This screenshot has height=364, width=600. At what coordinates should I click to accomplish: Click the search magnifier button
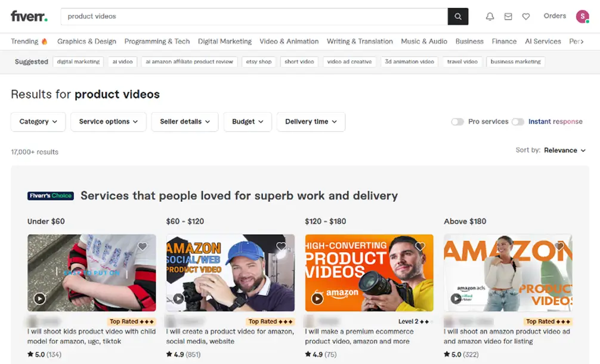click(457, 17)
